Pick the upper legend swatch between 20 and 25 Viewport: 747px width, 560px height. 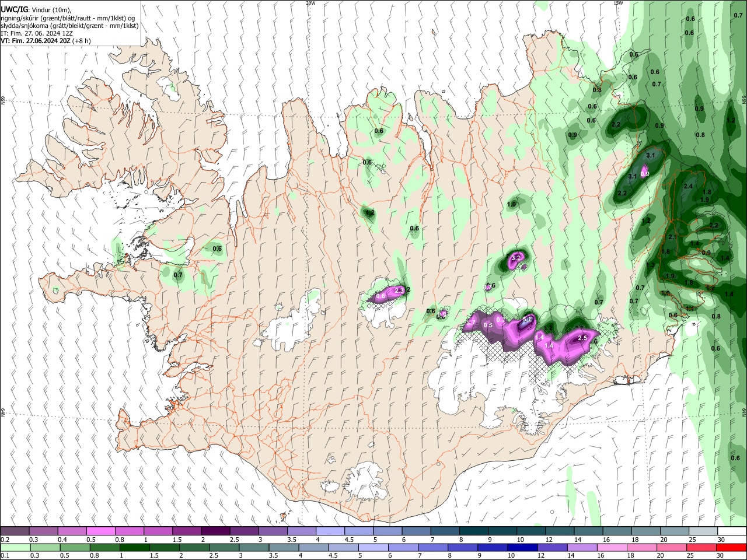(x=675, y=531)
